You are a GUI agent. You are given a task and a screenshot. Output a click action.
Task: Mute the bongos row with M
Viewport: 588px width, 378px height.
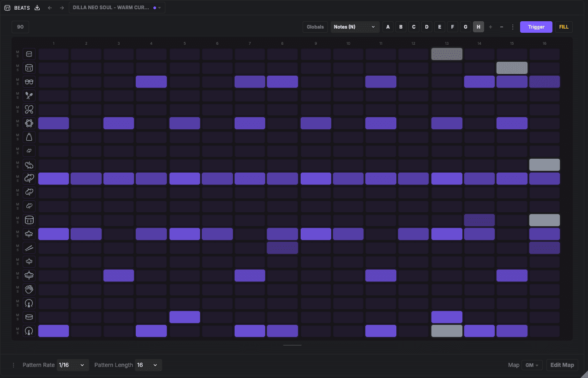point(18,79)
